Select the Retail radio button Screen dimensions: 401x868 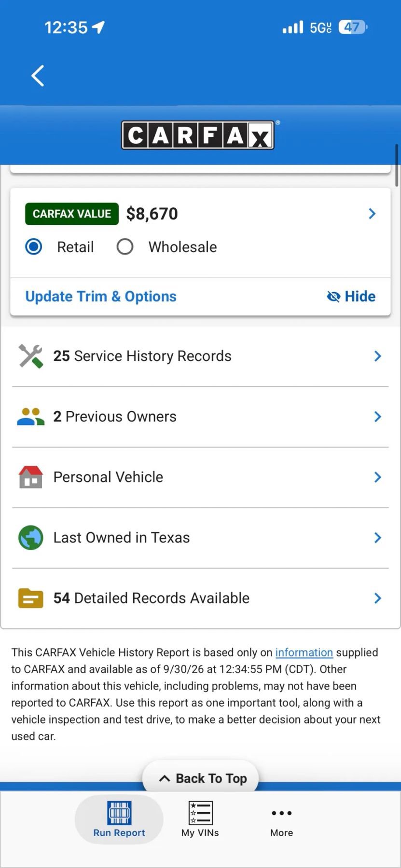click(34, 247)
